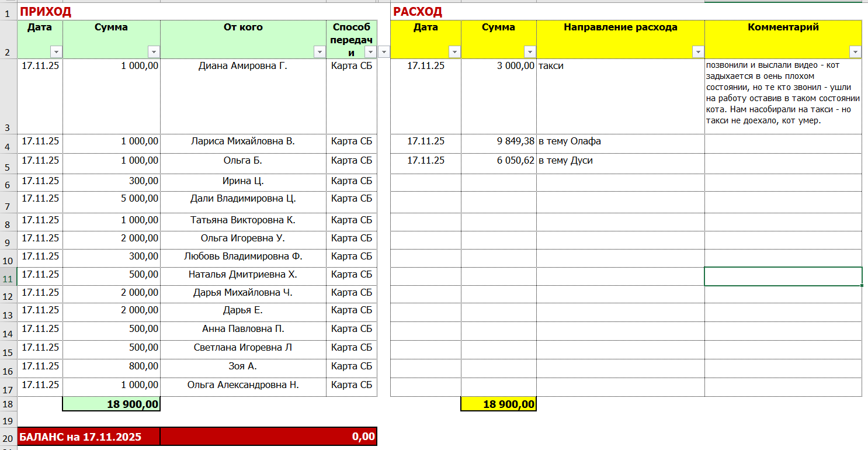The height and width of the screenshot is (450, 868).
Task: Click the cell with Дали Владимировна Ц.
Action: (x=243, y=199)
